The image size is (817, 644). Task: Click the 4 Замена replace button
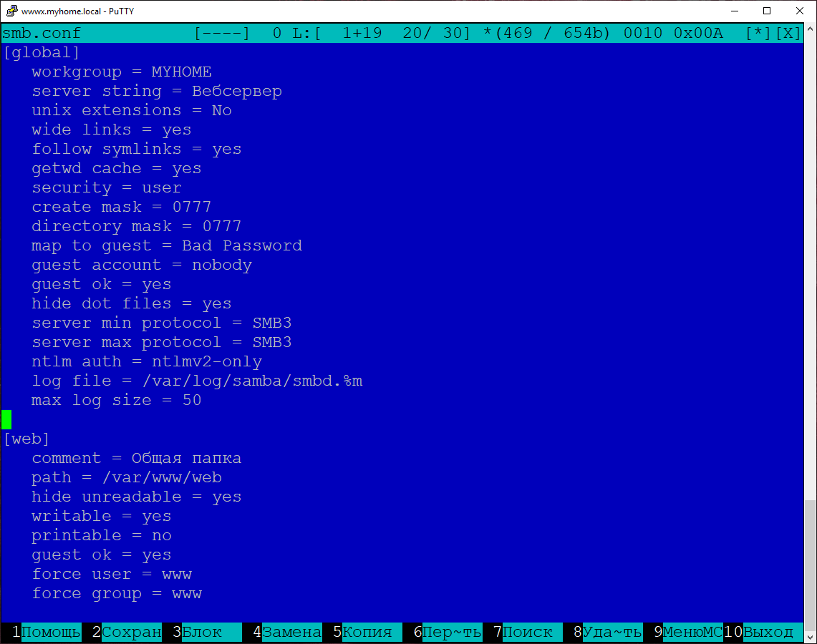(x=287, y=632)
